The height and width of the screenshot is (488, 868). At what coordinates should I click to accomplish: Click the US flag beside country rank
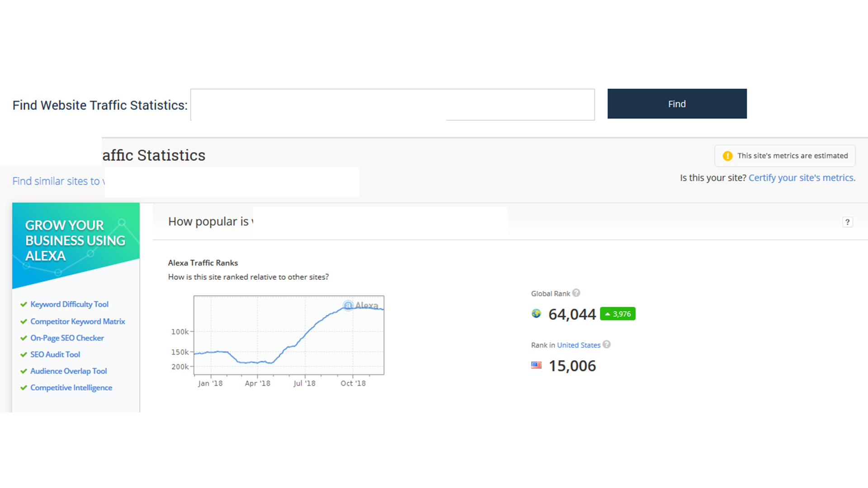pyautogui.click(x=536, y=365)
